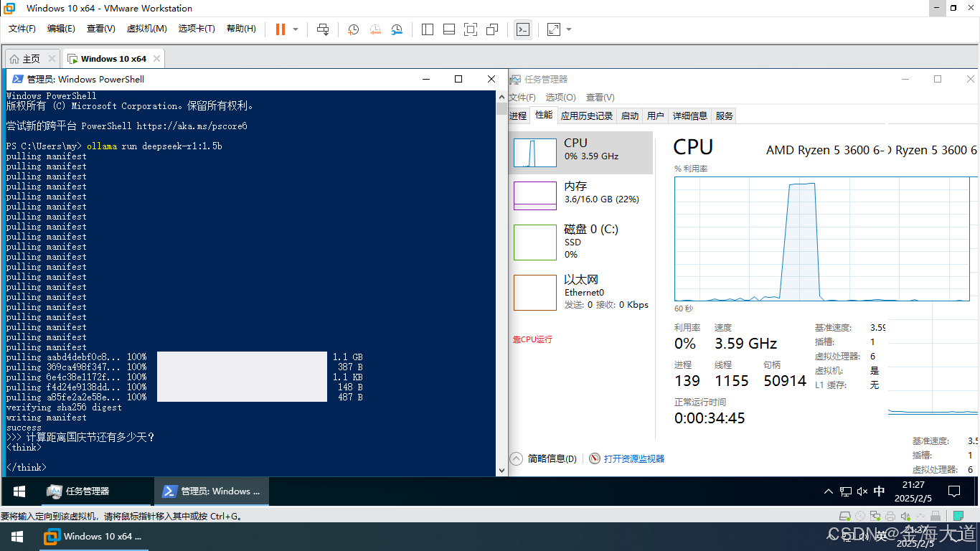980x551 pixels.
Task: Open the guest clock showing 21:27
Action: 913,491
